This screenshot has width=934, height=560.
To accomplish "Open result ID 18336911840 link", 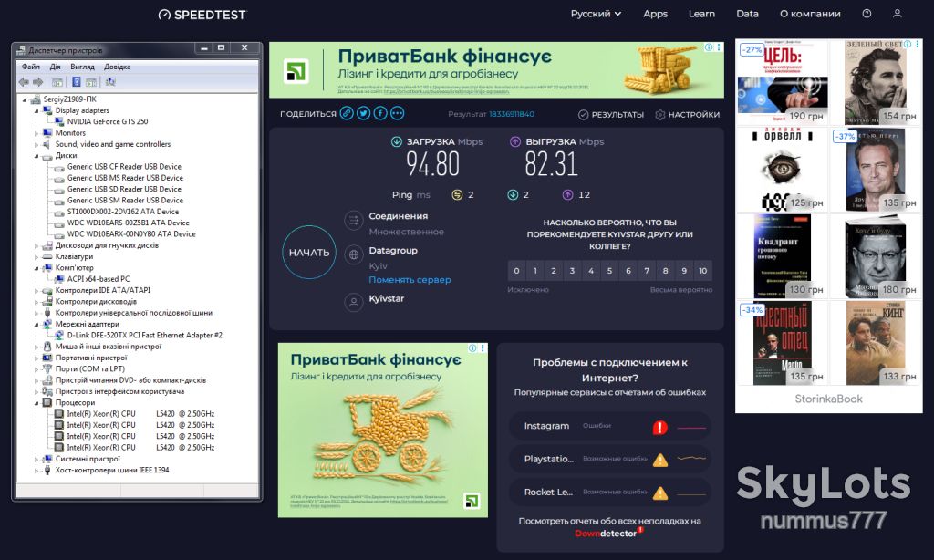I will pyautogui.click(x=512, y=114).
